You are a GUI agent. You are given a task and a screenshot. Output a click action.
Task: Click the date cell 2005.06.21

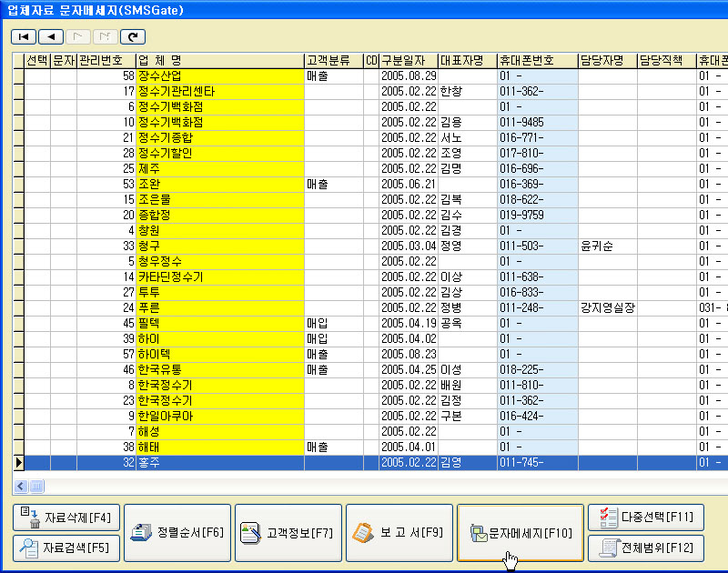coord(409,185)
